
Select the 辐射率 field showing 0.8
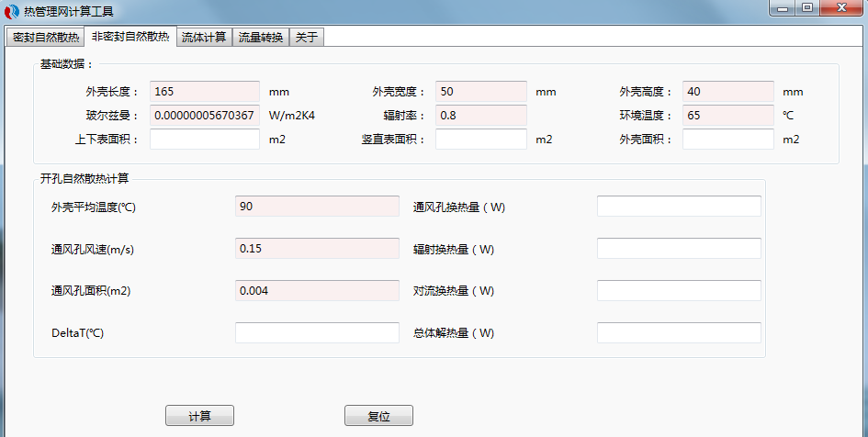[481, 115]
